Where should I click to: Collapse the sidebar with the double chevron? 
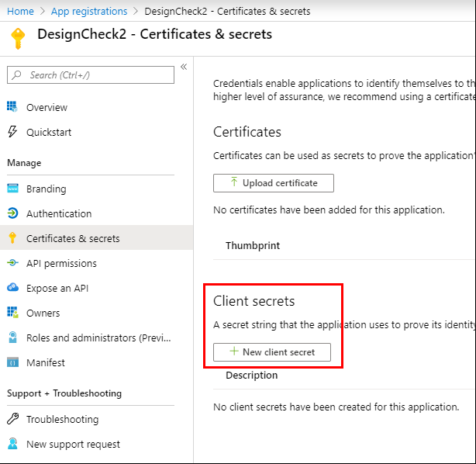click(184, 67)
